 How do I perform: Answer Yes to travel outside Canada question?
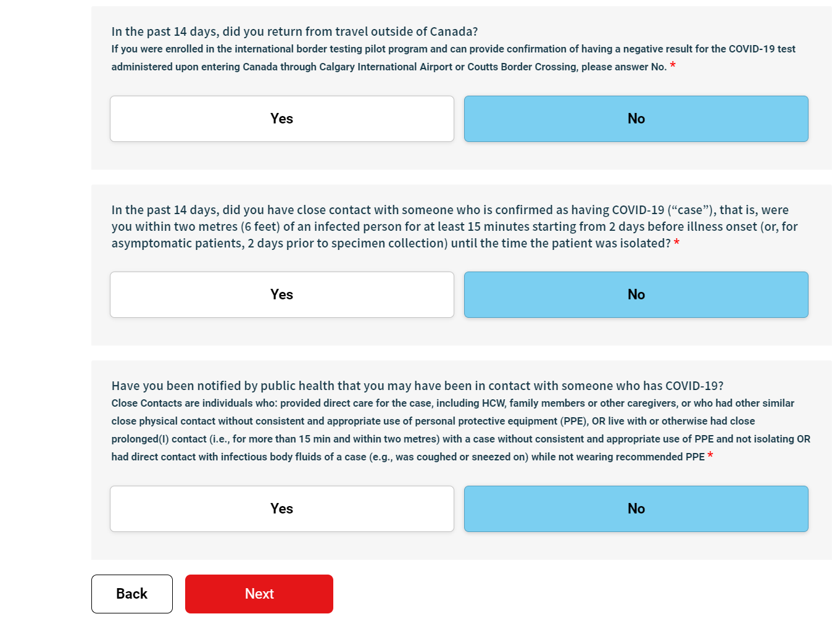tap(281, 118)
